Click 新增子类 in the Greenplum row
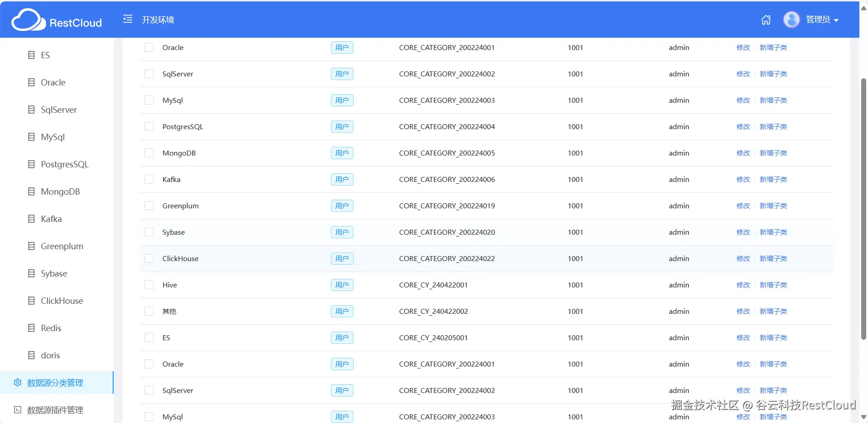The width and height of the screenshot is (868, 423). click(773, 206)
